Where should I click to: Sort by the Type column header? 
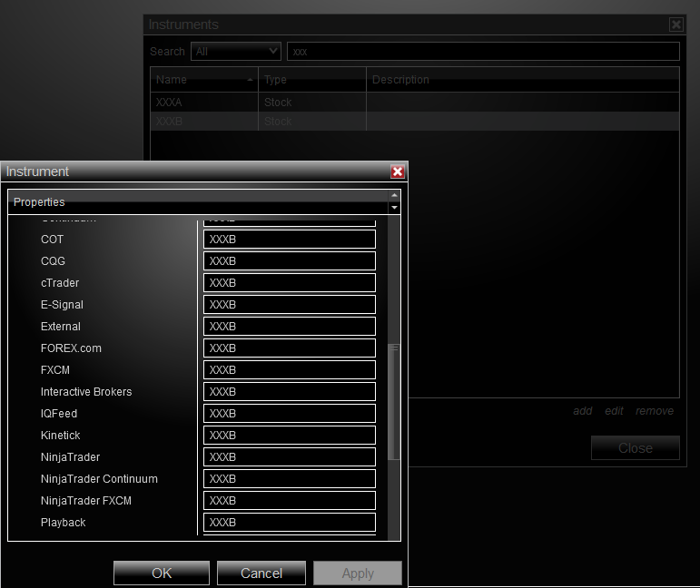click(312, 80)
